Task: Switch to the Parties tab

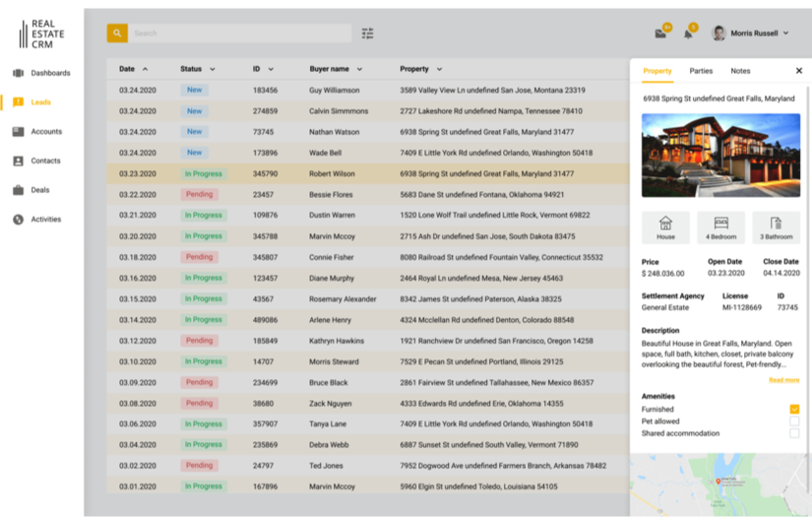Action: [701, 71]
